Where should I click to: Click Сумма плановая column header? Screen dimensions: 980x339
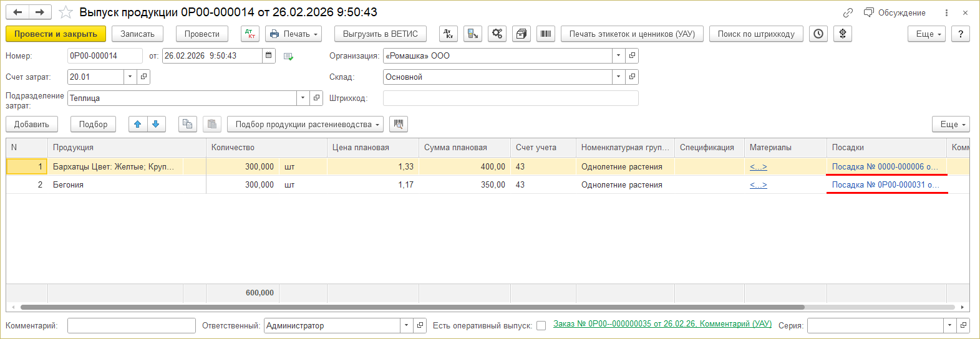(465, 147)
